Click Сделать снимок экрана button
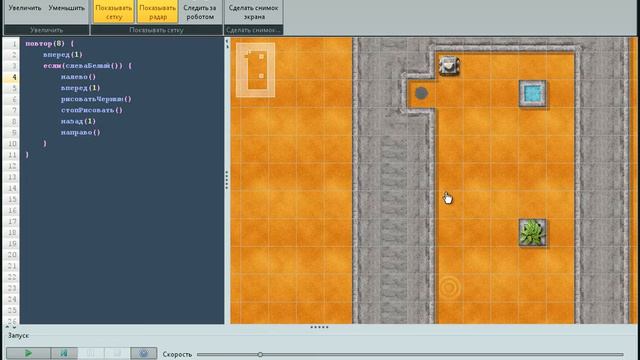The width and height of the screenshot is (640, 360). (x=253, y=12)
